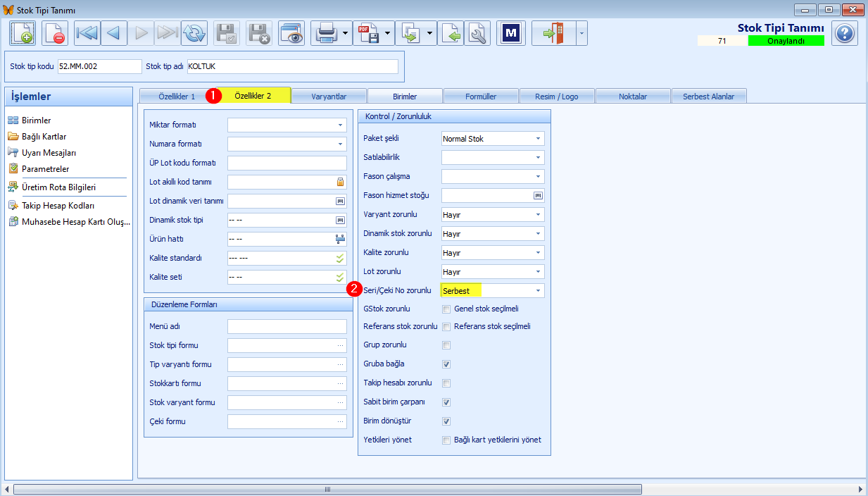Viewport: 868px width, 496px height.
Task: Open the PDF export dropdown arrow
Action: tap(388, 33)
